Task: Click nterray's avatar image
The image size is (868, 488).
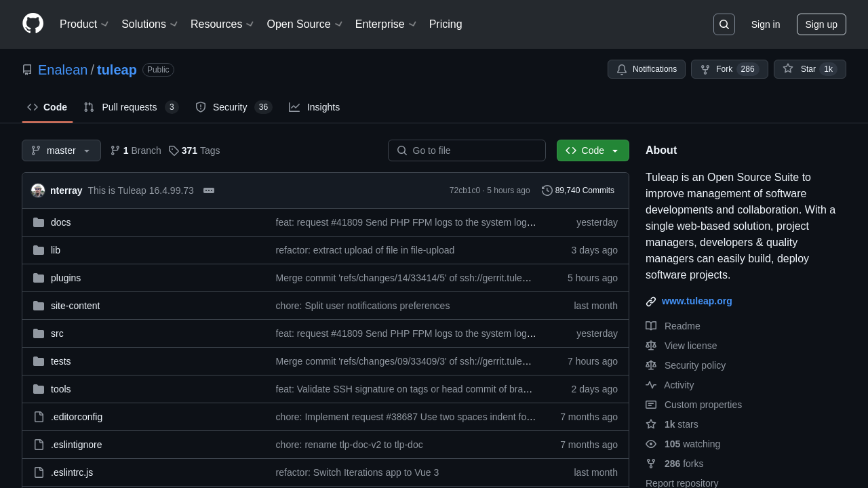Action: (38, 190)
